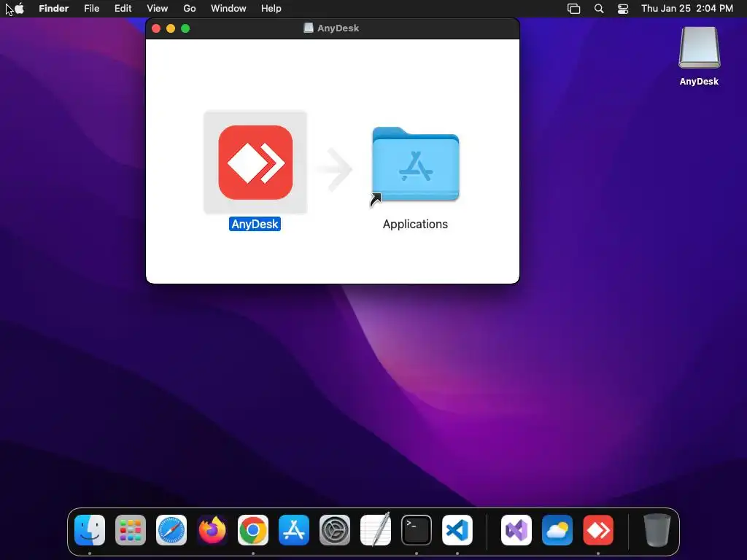Open TextEdit from the Dock
This screenshot has width=747, height=560.
(x=376, y=530)
